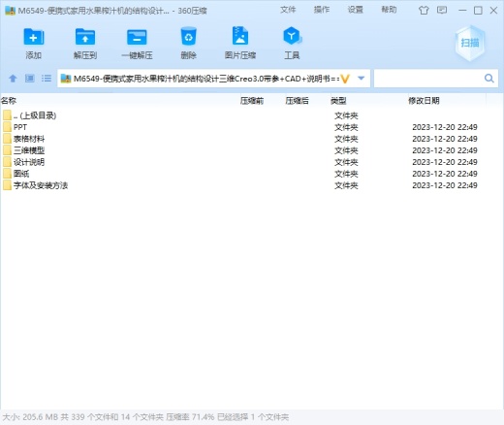Click 文件夹 type in the 图纸 row

[x=346, y=174]
